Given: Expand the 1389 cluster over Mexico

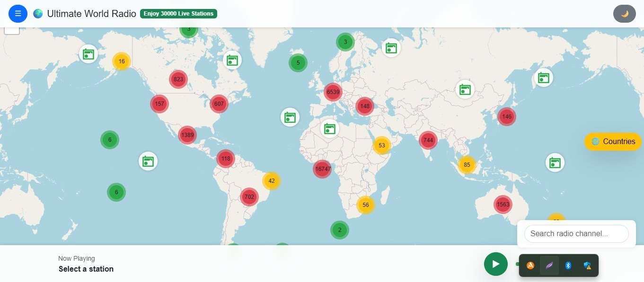Looking at the screenshot, I should (x=187, y=135).
